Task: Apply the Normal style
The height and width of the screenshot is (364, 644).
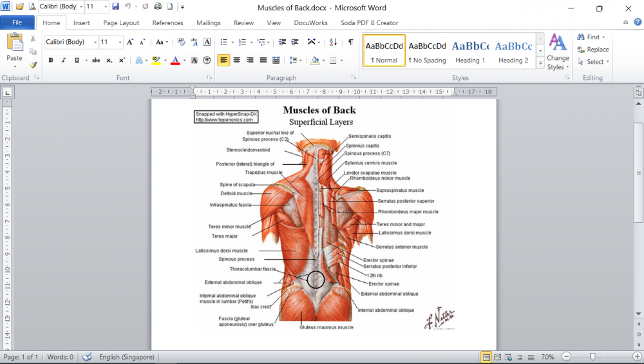Action: (x=384, y=50)
